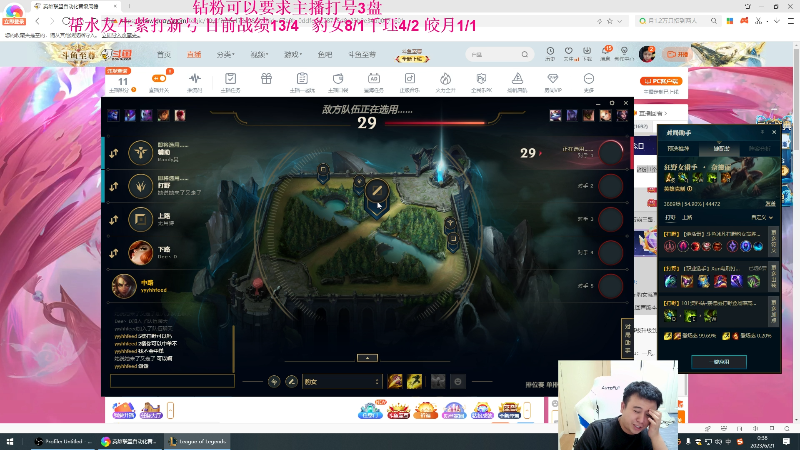The image size is (800, 450).
Task: Open the rune page dropdown selector
Action: pyautogui.click(x=341, y=382)
